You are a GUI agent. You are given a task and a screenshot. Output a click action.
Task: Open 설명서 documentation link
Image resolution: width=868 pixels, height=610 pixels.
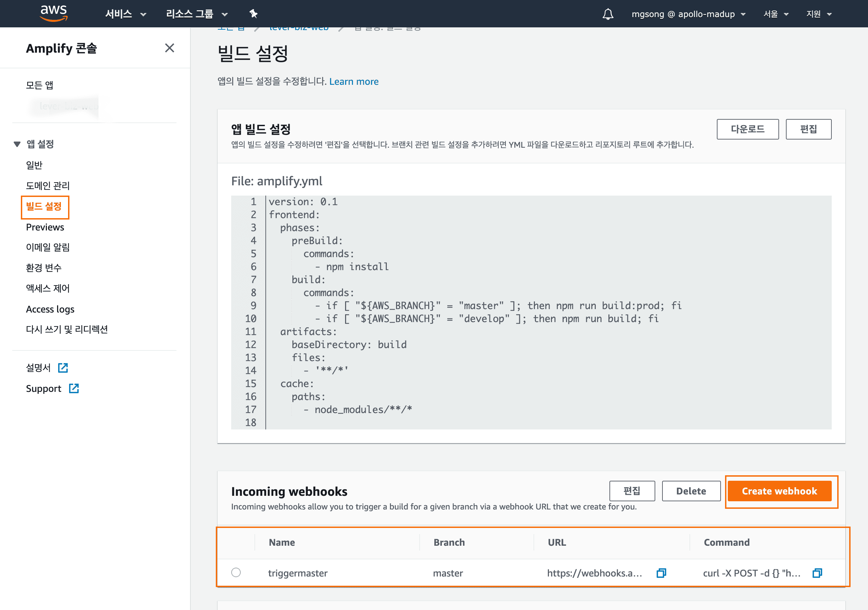pos(38,368)
